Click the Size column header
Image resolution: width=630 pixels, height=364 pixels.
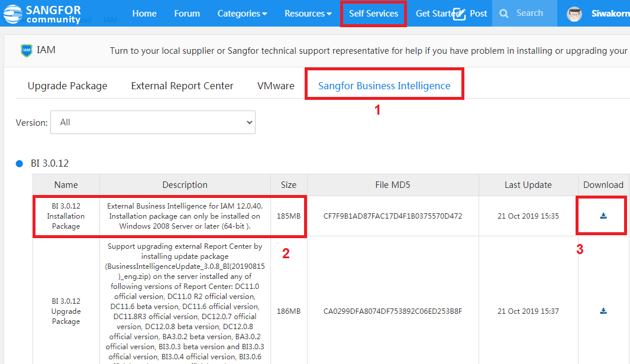[289, 184]
